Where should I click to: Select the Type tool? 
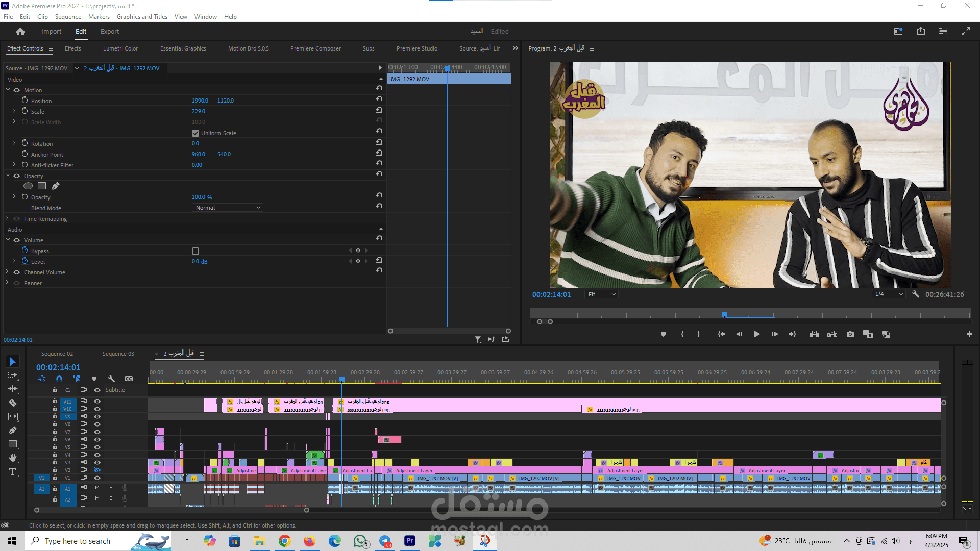(x=13, y=471)
